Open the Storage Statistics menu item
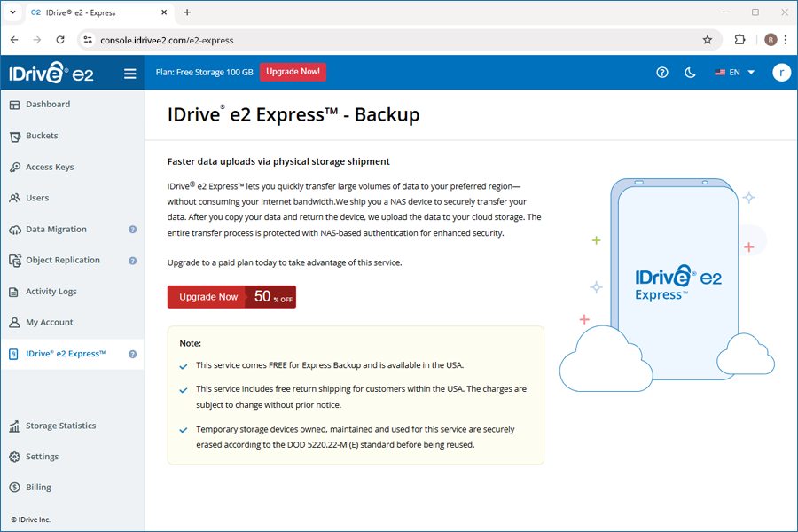Image resolution: width=798 pixels, height=532 pixels. pos(73,426)
